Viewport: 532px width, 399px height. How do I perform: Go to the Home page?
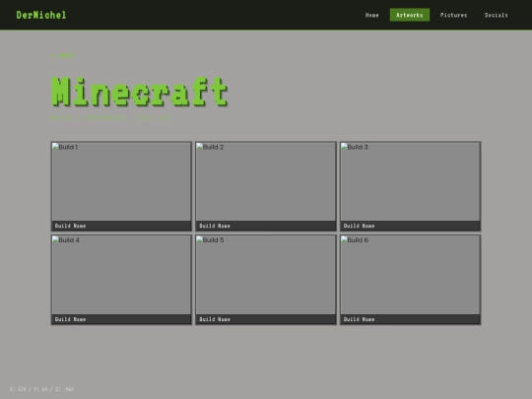(371, 15)
